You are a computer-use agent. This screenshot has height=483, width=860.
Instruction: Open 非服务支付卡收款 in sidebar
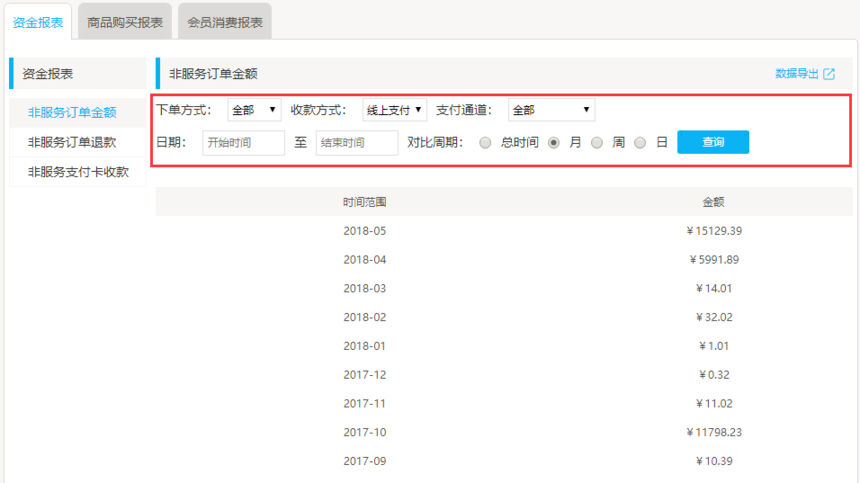click(x=78, y=171)
